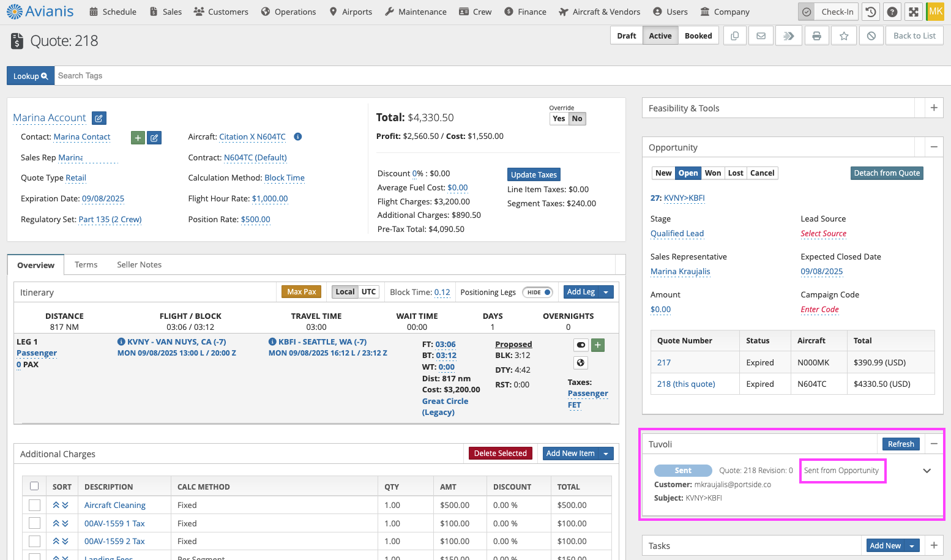Click info icon beside KBFI - SEATTLE
This screenshot has width=951, height=560.
coord(272,342)
